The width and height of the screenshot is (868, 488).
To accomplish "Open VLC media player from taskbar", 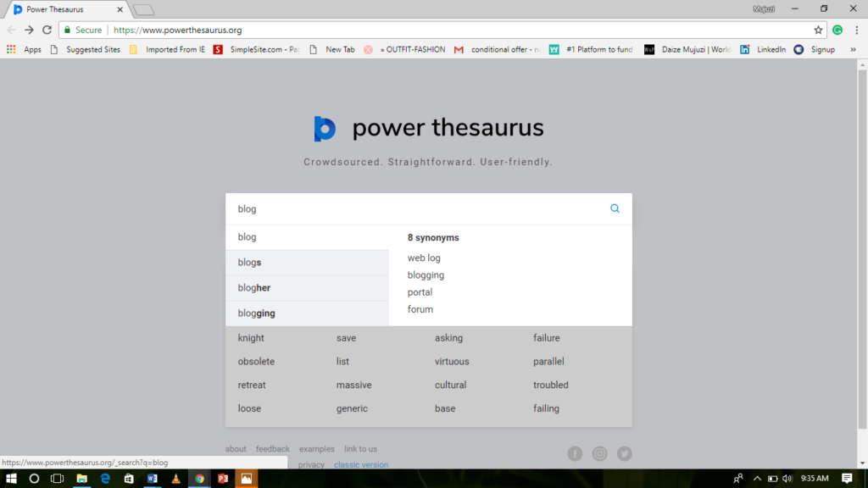I will (x=175, y=479).
